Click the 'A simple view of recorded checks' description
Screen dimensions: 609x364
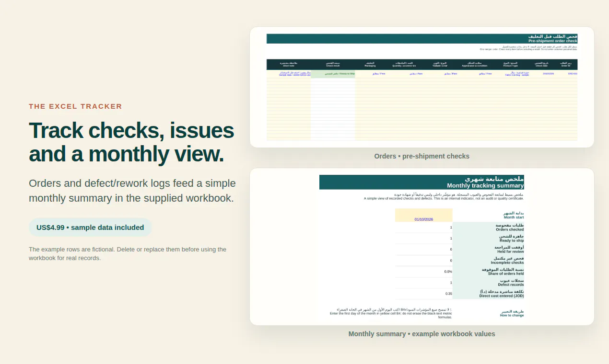[x=444, y=198]
